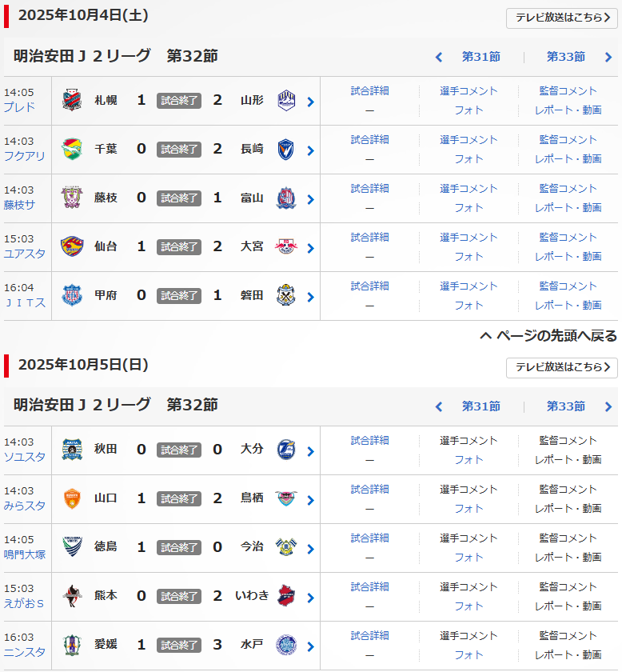Click the Yamagata team crest icon
Image resolution: width=622 pixels, height=672 pixels.
point(286,101)
